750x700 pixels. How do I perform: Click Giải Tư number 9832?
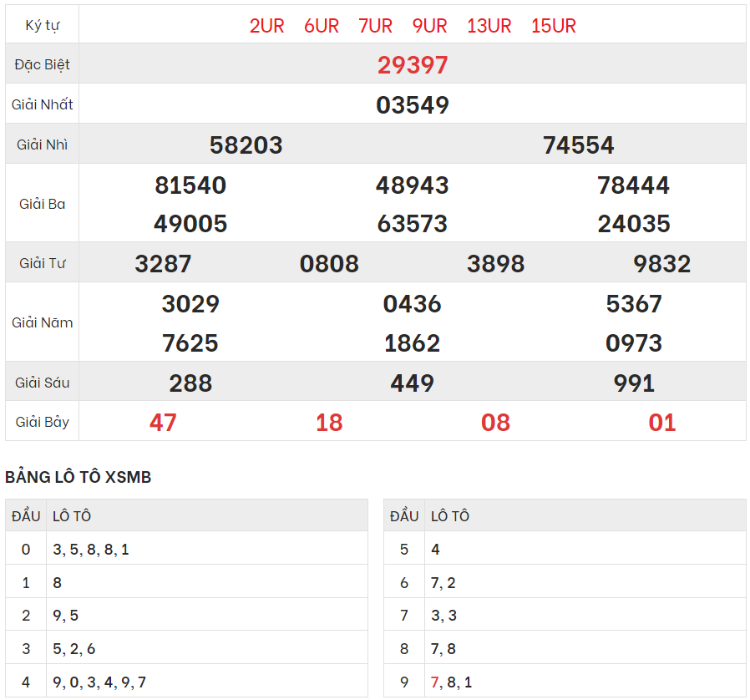coord(661,264)
